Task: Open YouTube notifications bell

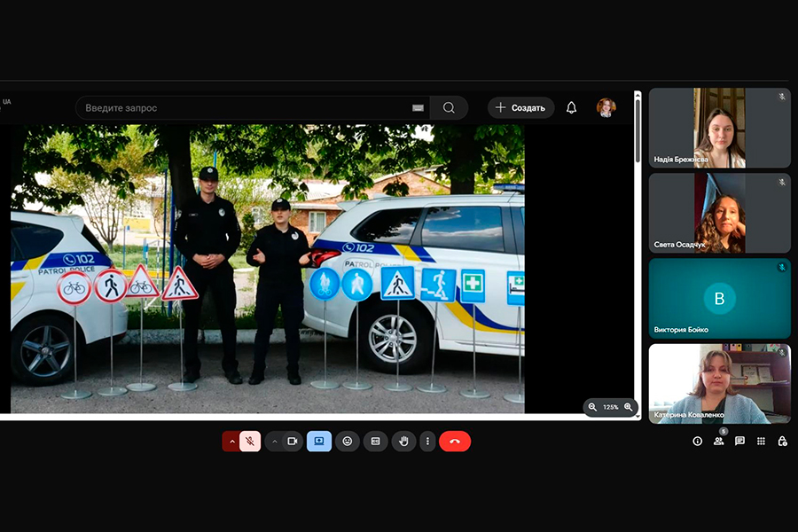Action: (572, 108)
